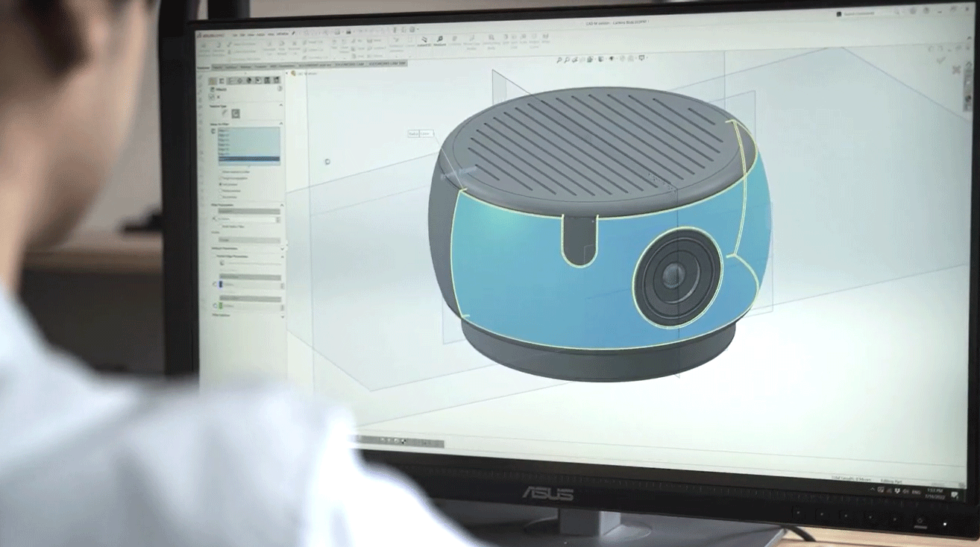Collapse the Items To Fillet section chevron
The height and width of the screenshot is (547, 980).
[x=281, y=123]
